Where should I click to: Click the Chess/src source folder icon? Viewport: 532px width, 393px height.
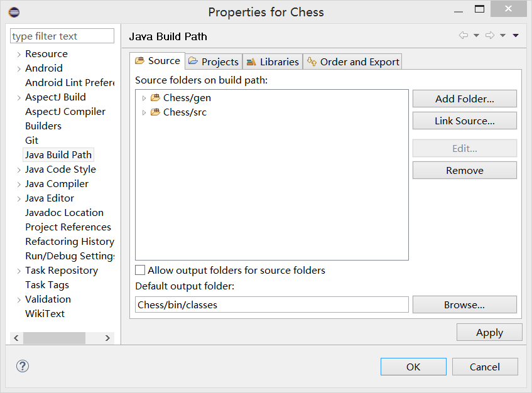155,112
